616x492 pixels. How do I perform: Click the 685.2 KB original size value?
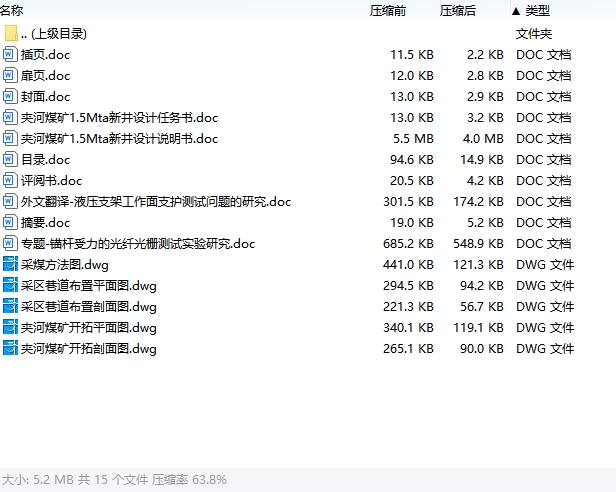[x=409, y=244]
